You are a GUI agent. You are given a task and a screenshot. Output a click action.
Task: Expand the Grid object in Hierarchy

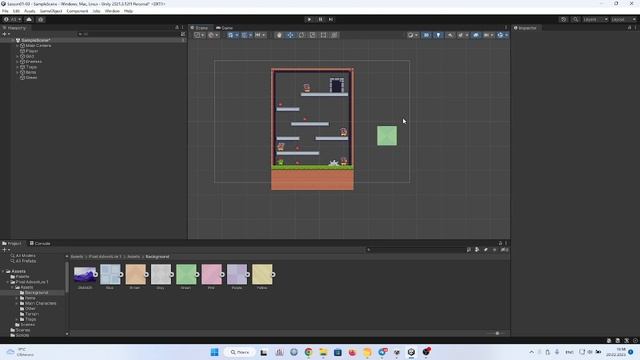point(17,56)
